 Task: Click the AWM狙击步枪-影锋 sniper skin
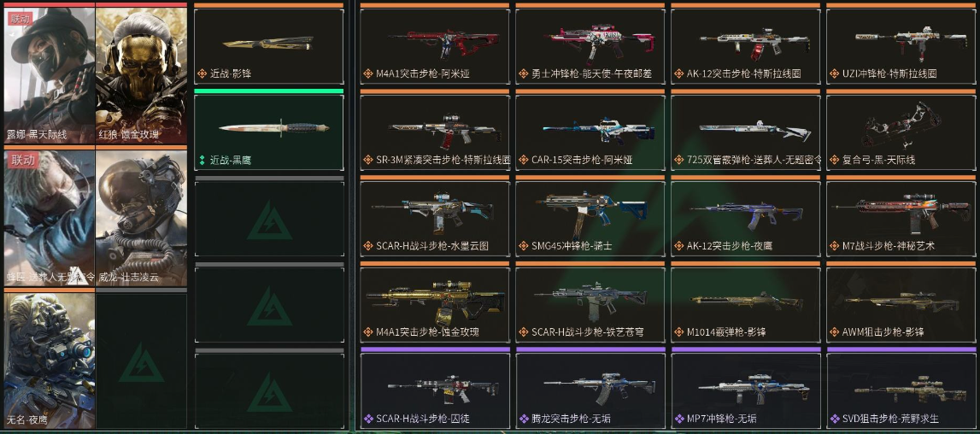point(901,303)
